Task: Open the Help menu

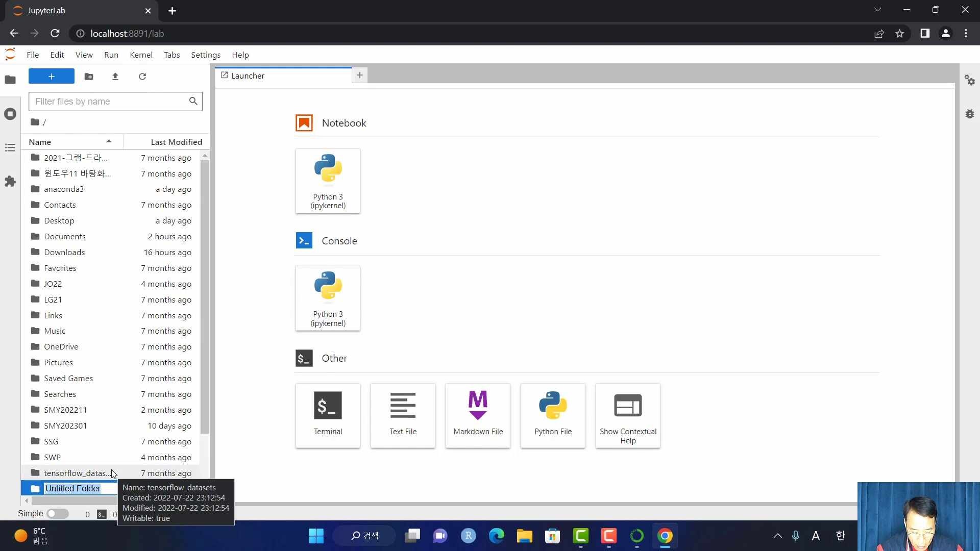Action: pos(240,55)
